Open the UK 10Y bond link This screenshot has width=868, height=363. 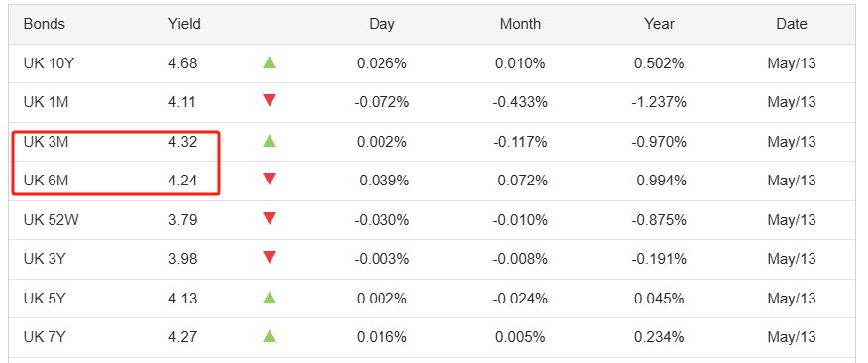[49, 63]
